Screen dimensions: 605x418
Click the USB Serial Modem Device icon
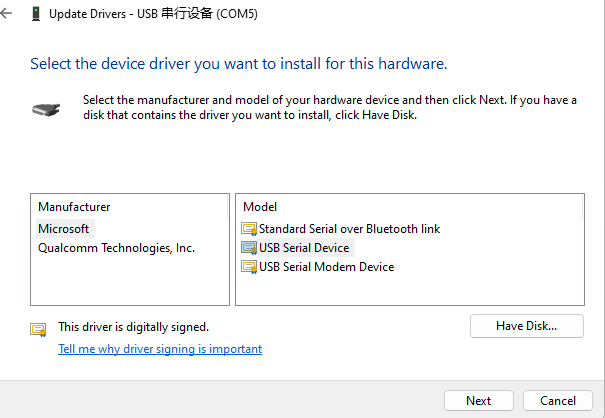[x=249, y=267]
